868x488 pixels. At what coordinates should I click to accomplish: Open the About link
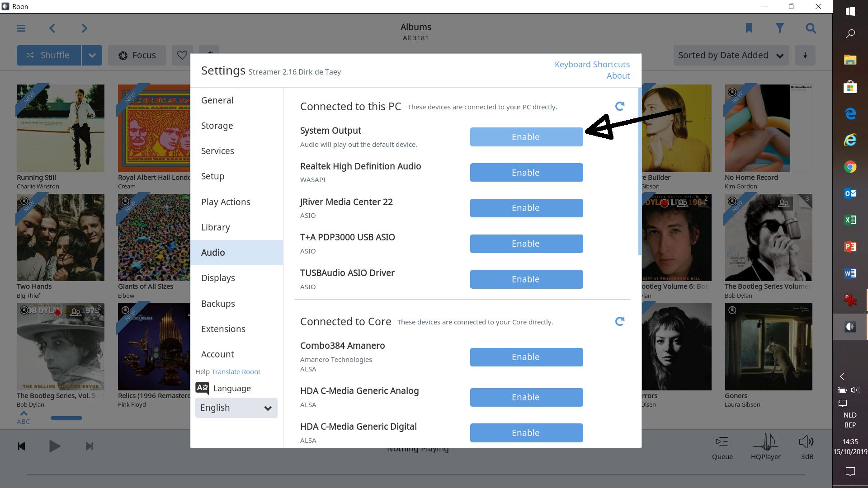[618, 75]
